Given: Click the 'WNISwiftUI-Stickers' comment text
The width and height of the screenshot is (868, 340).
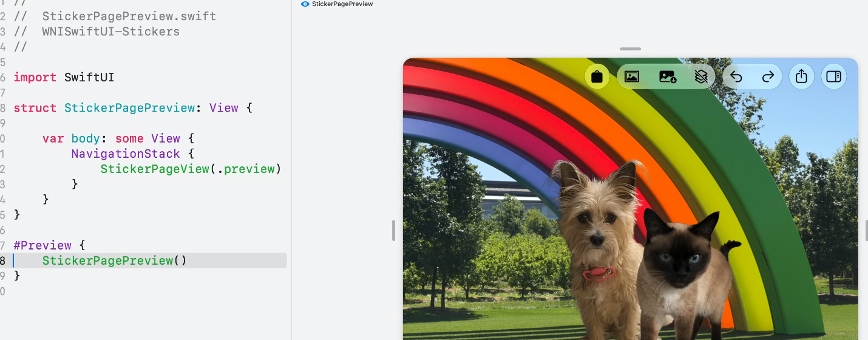Looking at the screenshot, I should 111,32.
